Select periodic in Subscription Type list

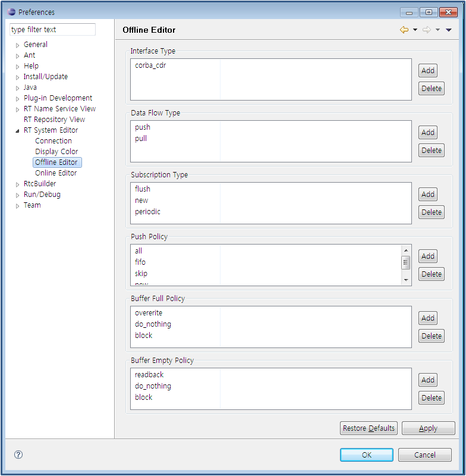click(147, 212)
